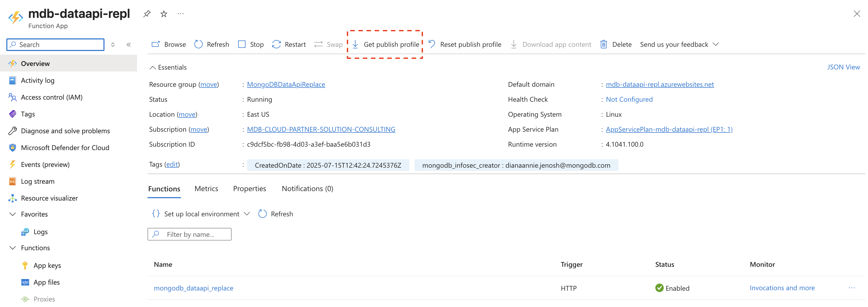This screenshot has height=307, width=868.
Task: Open Reset publish profile
Action: coord(465,44)
